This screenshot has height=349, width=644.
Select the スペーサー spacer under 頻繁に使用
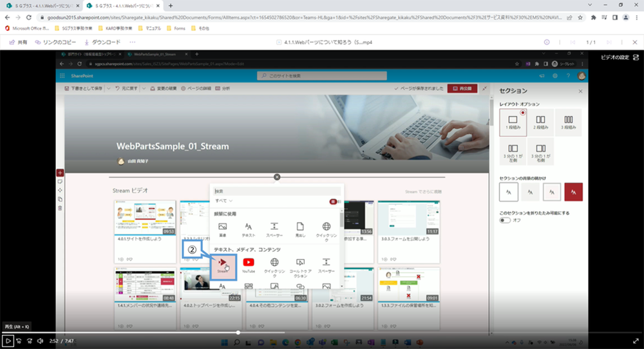tap(274, 229)
